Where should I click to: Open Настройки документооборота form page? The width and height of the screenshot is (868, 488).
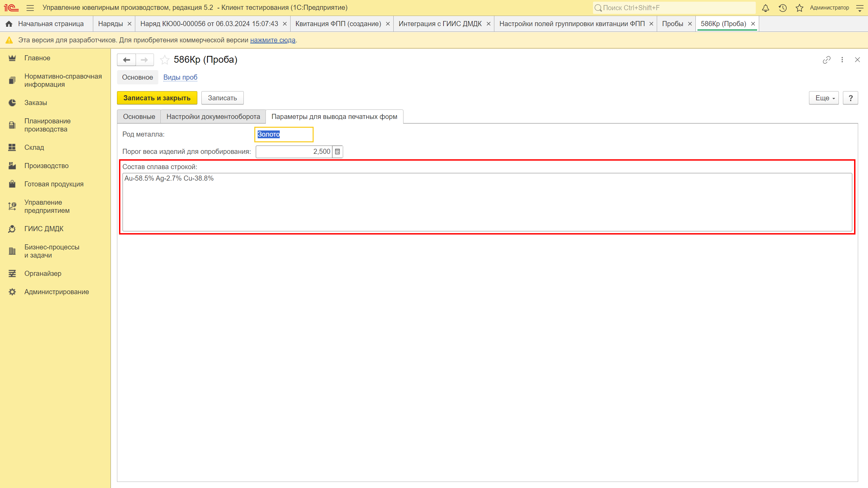click(x=213, y=117)
